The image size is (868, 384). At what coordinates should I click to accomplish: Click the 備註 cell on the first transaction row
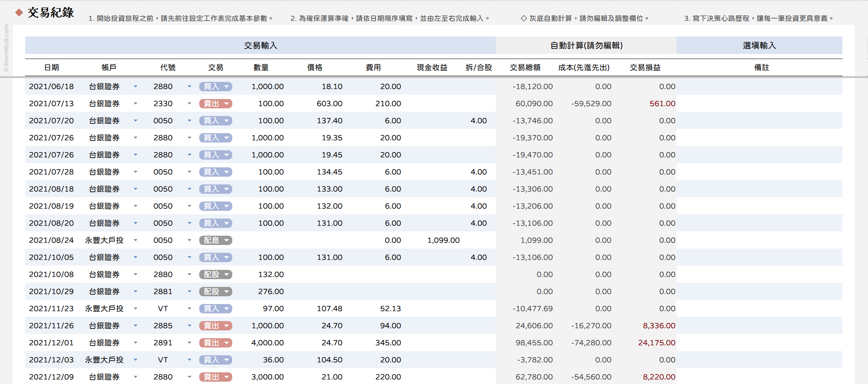coord(759,86)
